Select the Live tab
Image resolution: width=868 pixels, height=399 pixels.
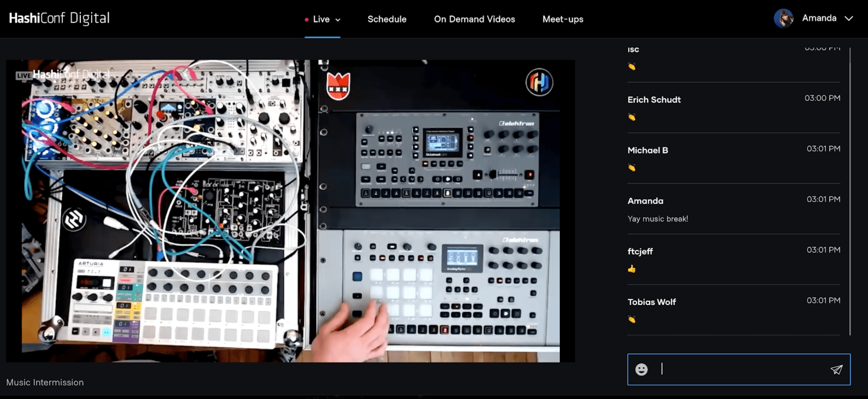(321, 19)
